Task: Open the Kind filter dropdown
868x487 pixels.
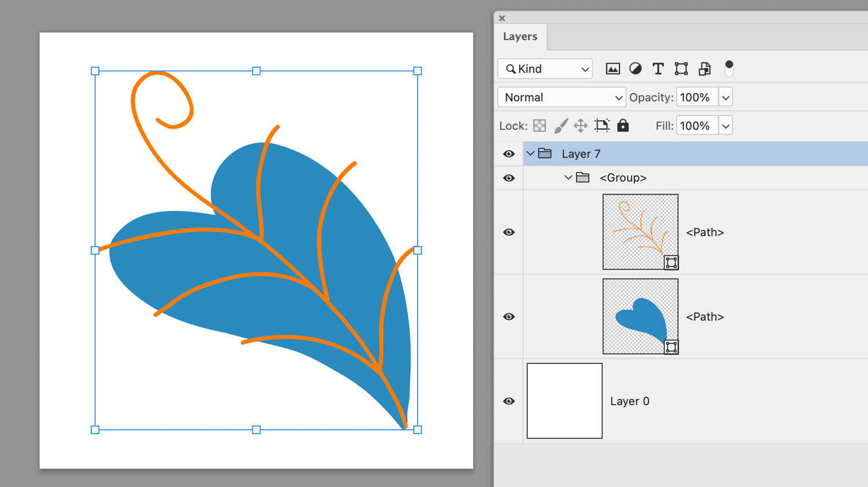Action: tap(545, 68)
